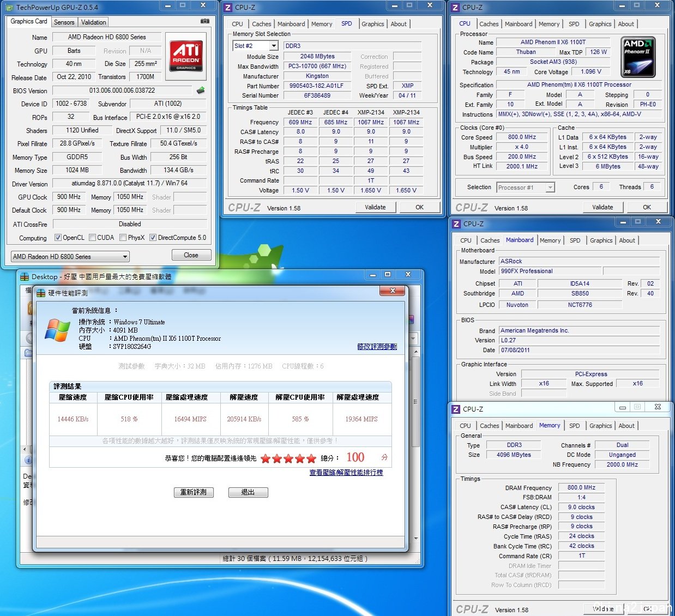The width and height of the screenshot is (675, 616).
Task: Click the Driver Version field in GPU-Z
Action: coord(129,184)
